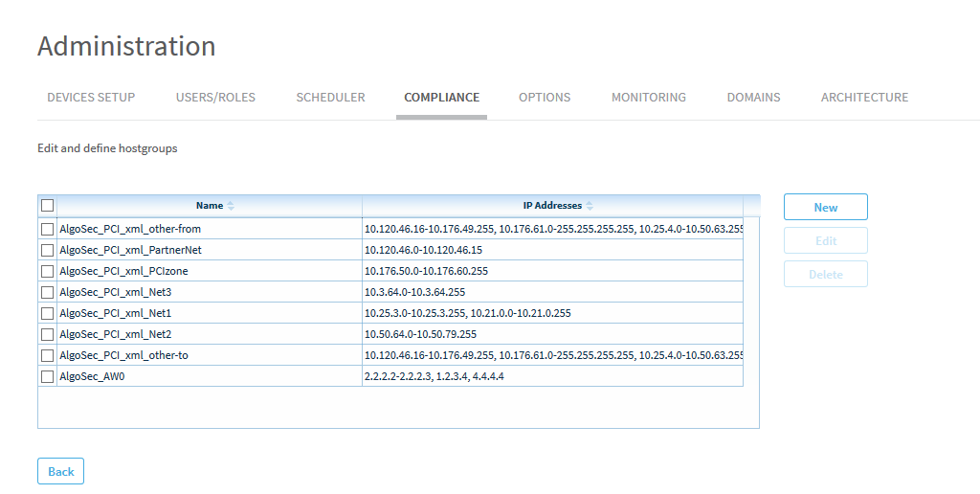Viewport: 980px width, 494px height.
Task: Select the AlgoSec_PCI_xml_Net1 row name
Action: click(x=115, y=313)
